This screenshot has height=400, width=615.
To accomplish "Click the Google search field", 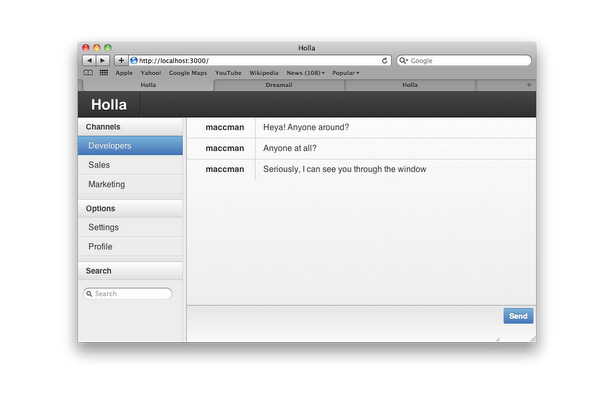I will pyautogui.click(x=464, y=60).
